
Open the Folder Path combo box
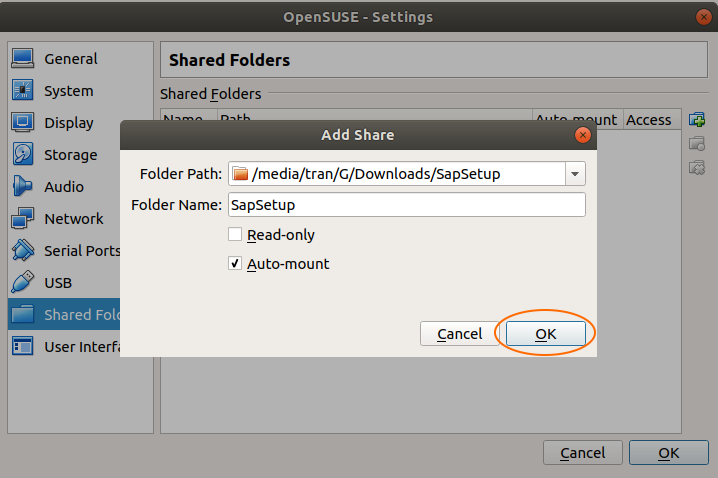(407, 174)
